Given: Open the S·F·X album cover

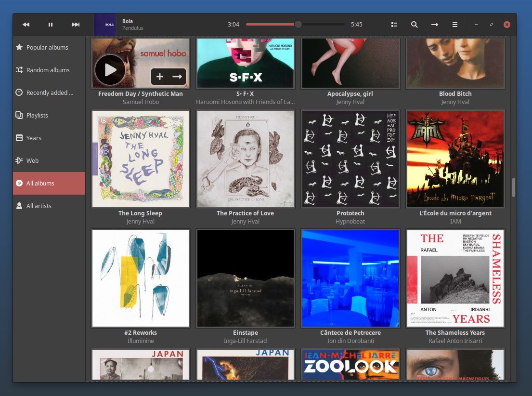Looking at the screenshot, I should (x=246, y=63).
